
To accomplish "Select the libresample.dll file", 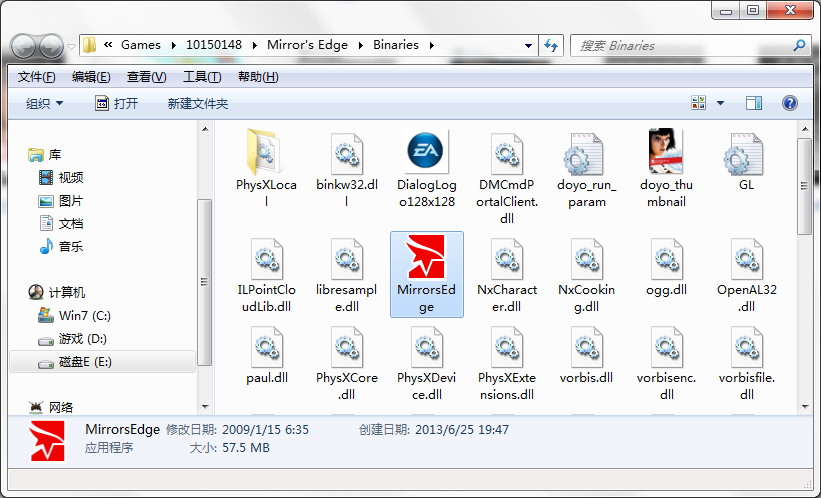I will point(347,275).
